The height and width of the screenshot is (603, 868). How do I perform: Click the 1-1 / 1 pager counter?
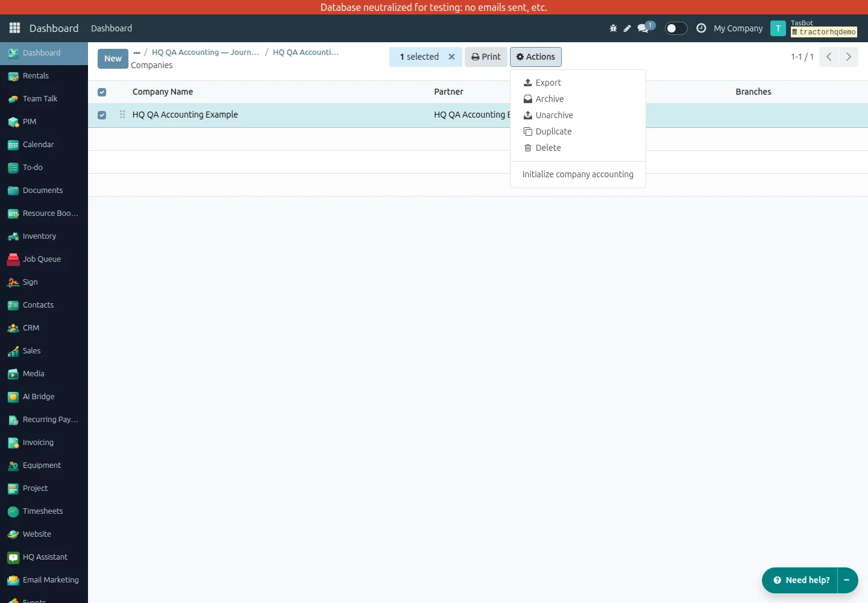(x=802, y=57)
